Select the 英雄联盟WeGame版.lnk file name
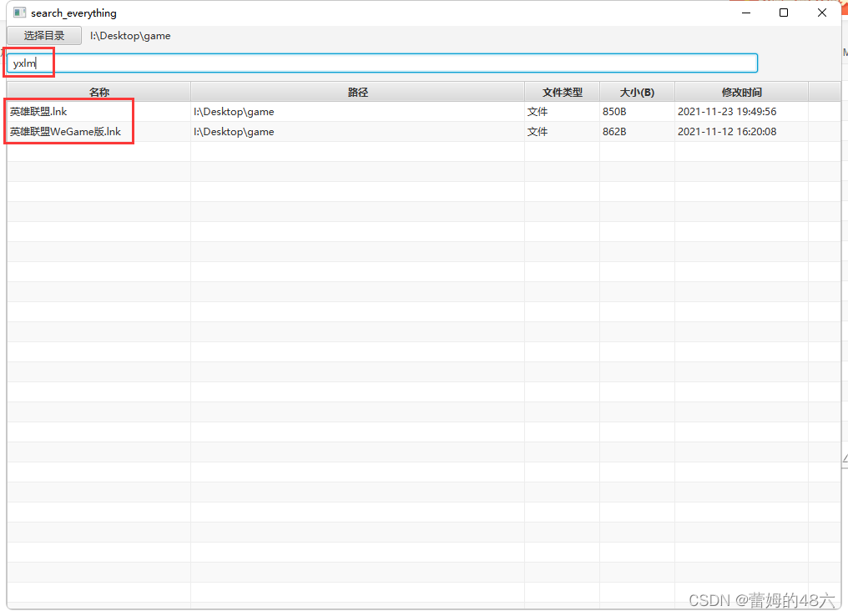Image resolution: width=848 pixels, height=616 pixels. (65, 132)
